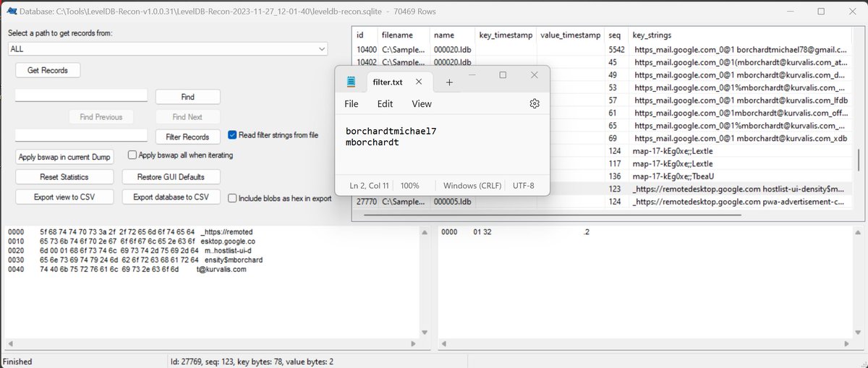Maximize the Notepad window

point(503,75)
